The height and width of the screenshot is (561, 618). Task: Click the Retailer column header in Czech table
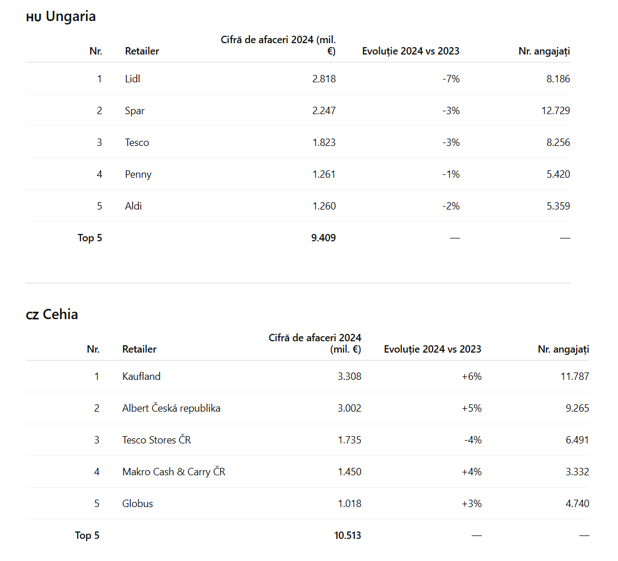pos(139,349)
